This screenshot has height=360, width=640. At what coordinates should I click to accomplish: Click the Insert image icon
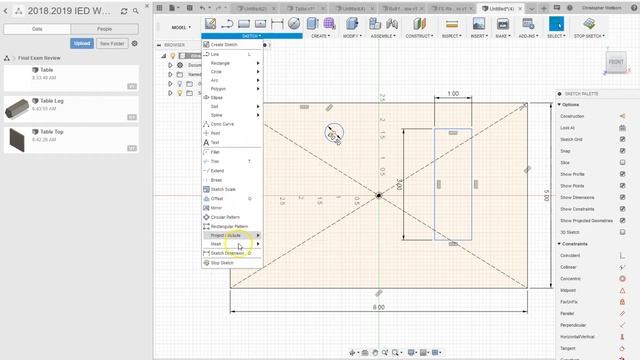tap(479, 24)
